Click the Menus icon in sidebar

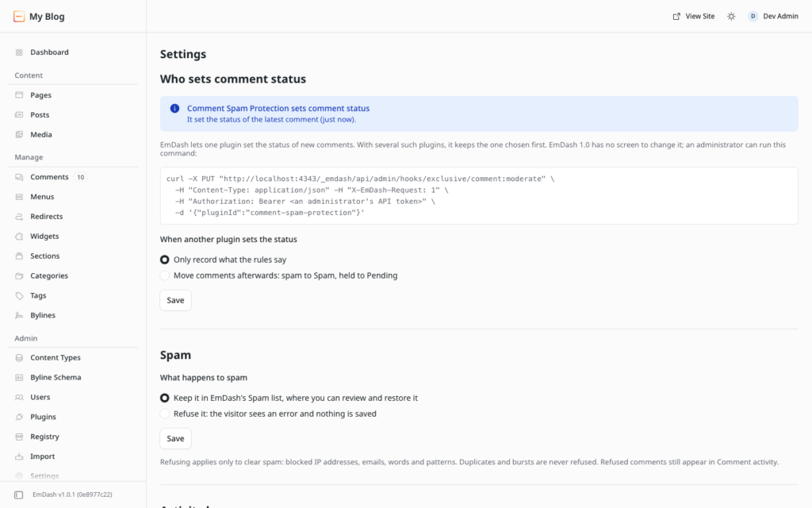tap(19, 197)
